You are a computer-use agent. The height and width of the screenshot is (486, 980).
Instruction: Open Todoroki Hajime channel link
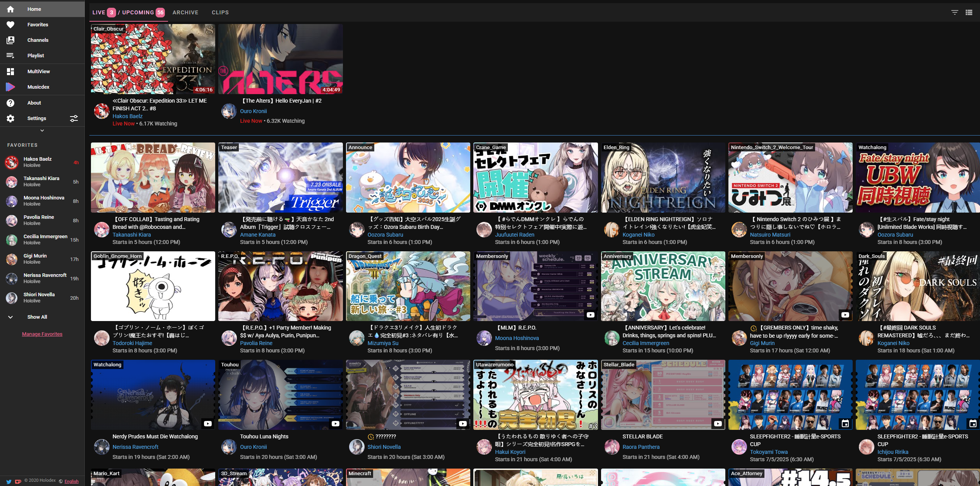pos(132,343)
